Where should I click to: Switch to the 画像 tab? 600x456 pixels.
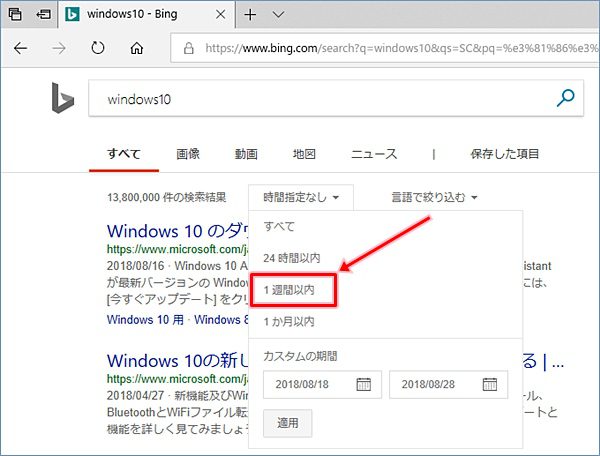click(x=188, y=154)
